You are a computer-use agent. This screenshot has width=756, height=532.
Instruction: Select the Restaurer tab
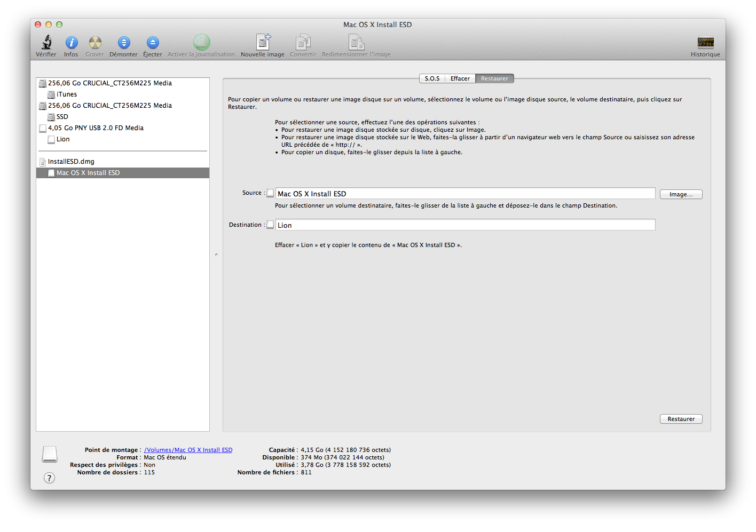494,78
